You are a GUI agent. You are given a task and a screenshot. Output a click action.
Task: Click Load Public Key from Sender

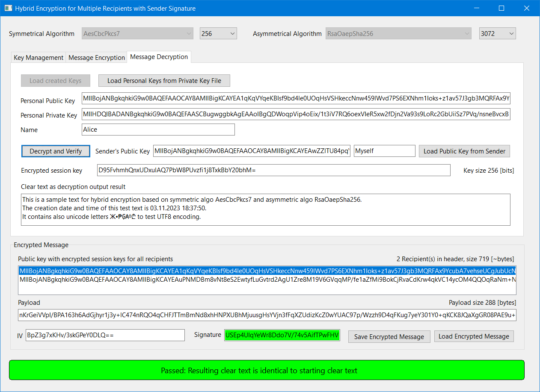[464, 151]
